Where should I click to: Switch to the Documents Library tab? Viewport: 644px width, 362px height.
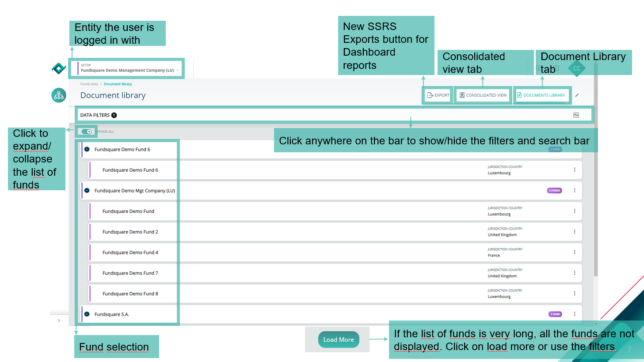(x=541, y=95)
